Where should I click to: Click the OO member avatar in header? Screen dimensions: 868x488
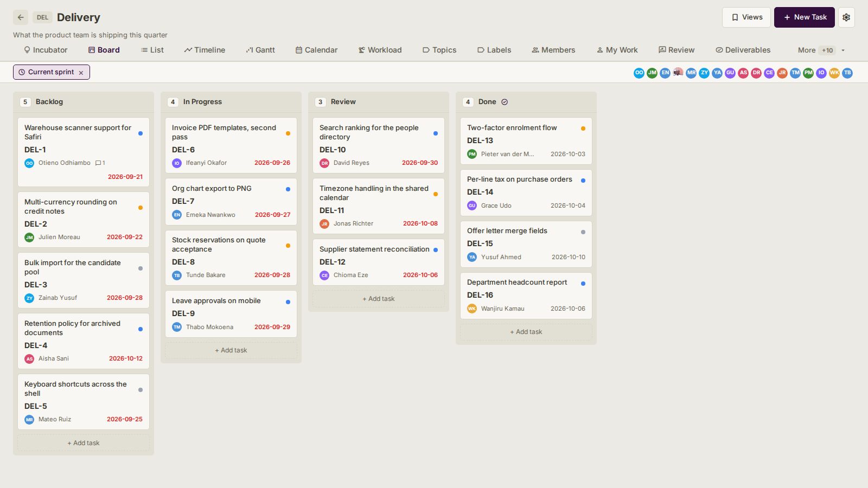pyautogui.click(x=639, y=73)
